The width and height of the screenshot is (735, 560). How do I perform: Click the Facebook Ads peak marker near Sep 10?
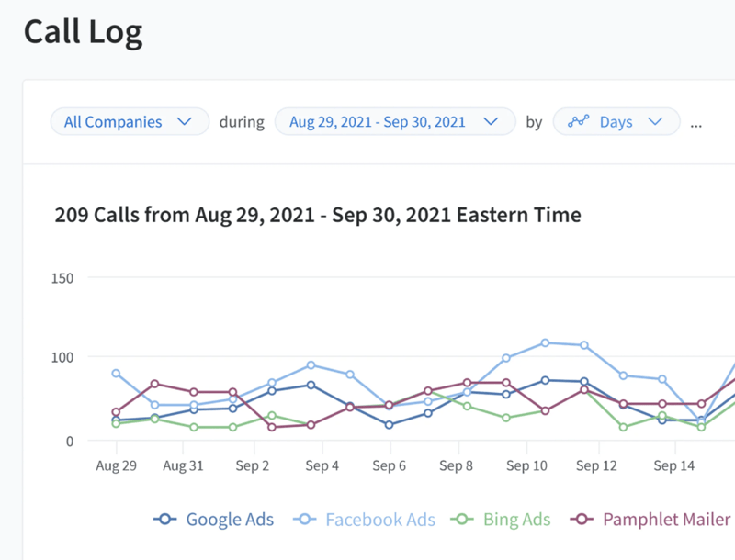point(545,342)
